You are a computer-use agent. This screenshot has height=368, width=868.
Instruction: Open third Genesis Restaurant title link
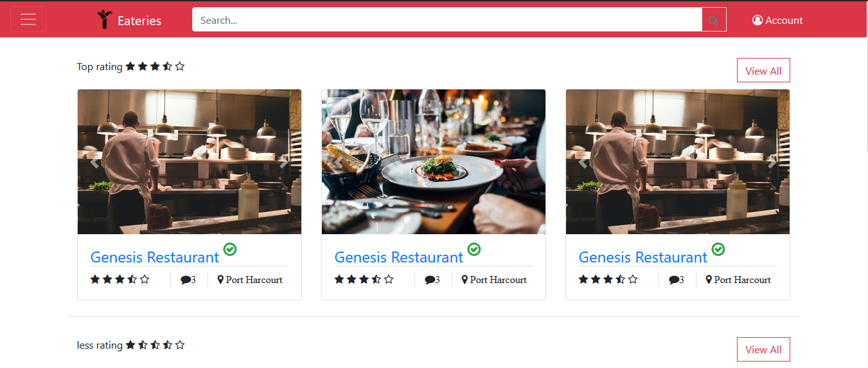tap(643, 257)
